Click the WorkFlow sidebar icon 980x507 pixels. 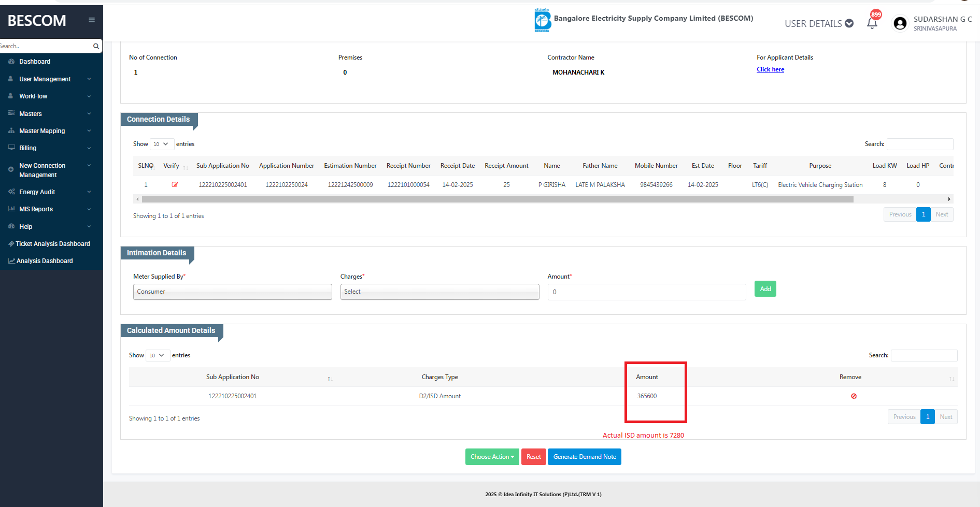(x=11, y=96)
